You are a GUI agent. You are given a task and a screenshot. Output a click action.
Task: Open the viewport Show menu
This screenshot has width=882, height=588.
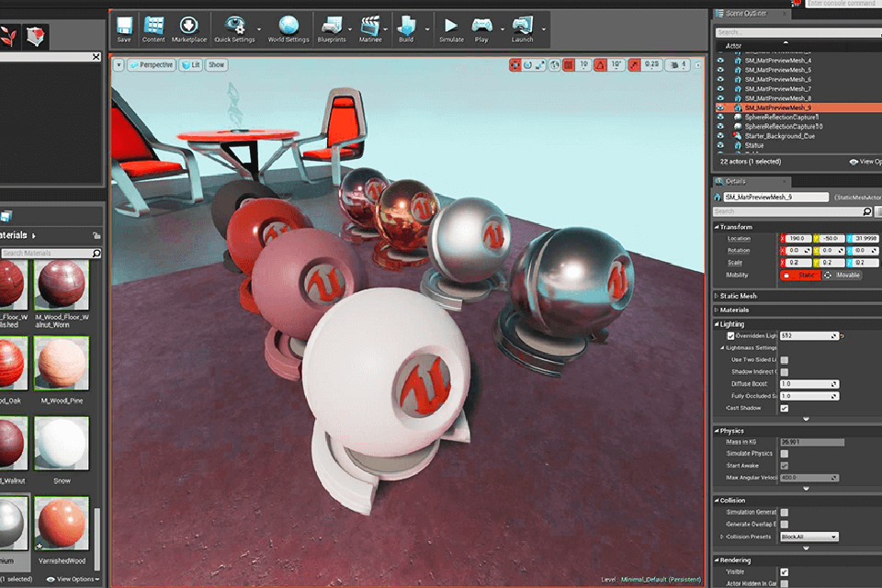(x=216, y=65)
